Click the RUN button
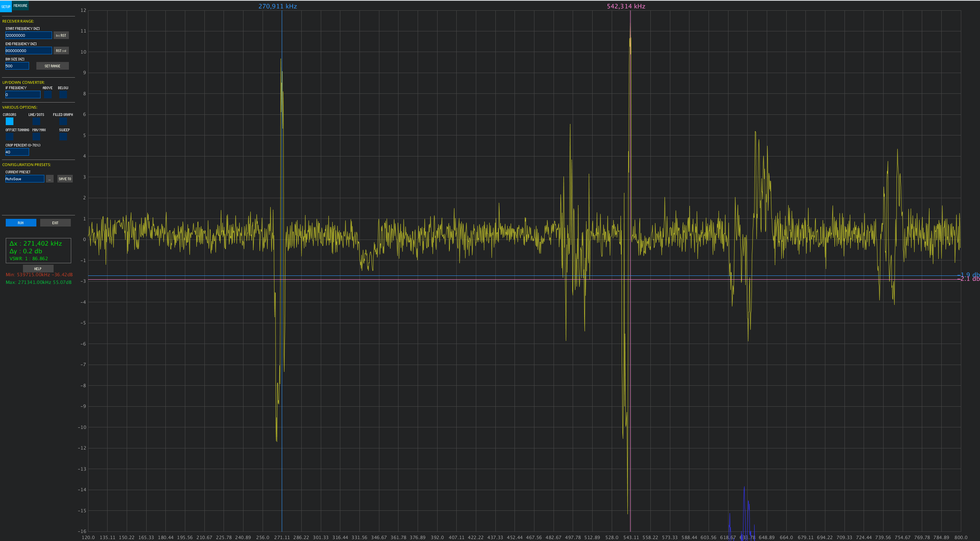The width and height of the screenshot is (980, 541). pos(21,222)
